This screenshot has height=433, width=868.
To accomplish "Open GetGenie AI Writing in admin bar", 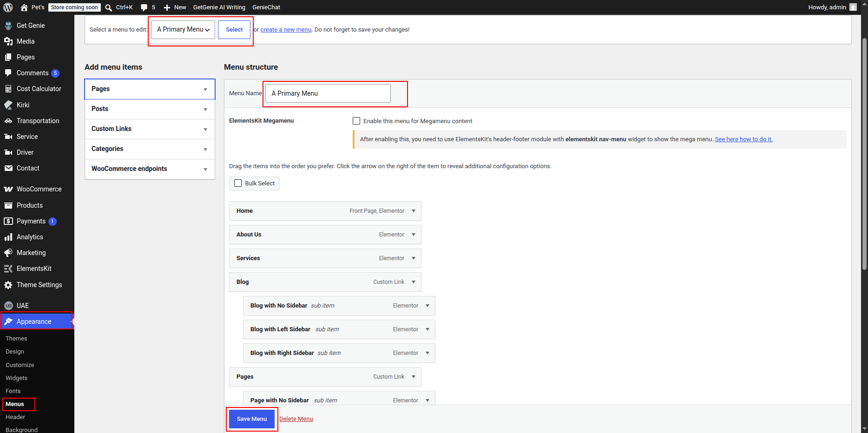I will click(219, 7).
